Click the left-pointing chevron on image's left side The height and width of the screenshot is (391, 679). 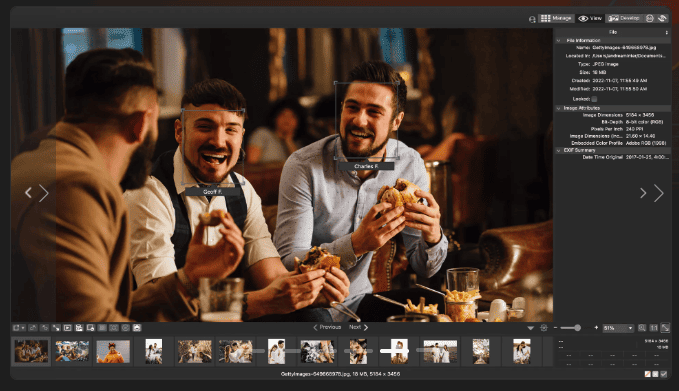coord(28,193)
